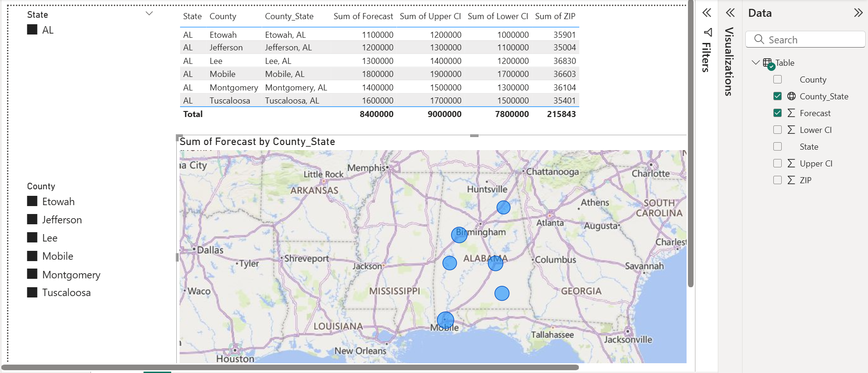Click the 8400000 forecast total

(x=376, y=114)
